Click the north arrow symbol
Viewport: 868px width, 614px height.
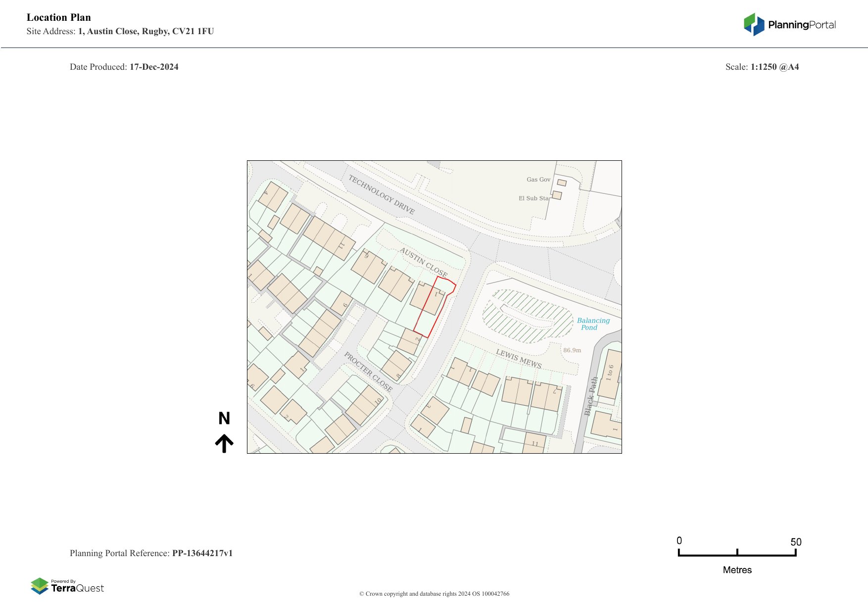[x=224, y=443]
